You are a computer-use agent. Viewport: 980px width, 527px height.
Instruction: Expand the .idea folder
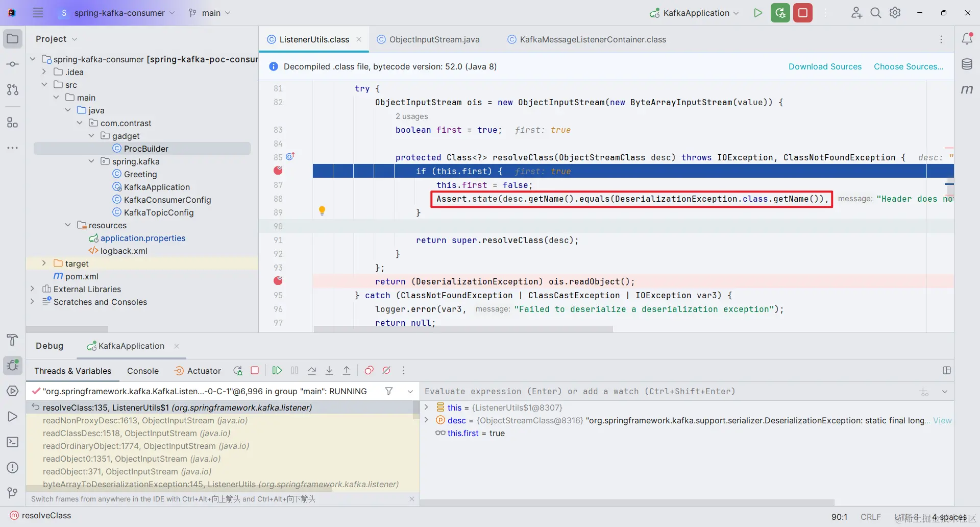(x=44, y=72)
